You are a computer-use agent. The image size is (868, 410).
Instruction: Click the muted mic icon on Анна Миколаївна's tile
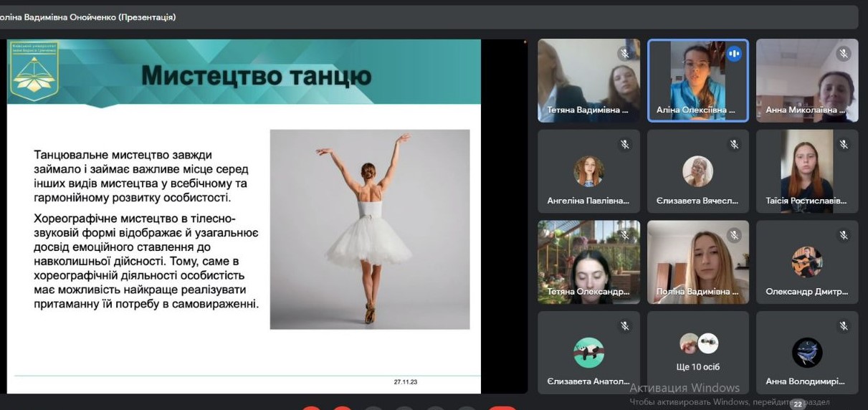coord(843,54)
